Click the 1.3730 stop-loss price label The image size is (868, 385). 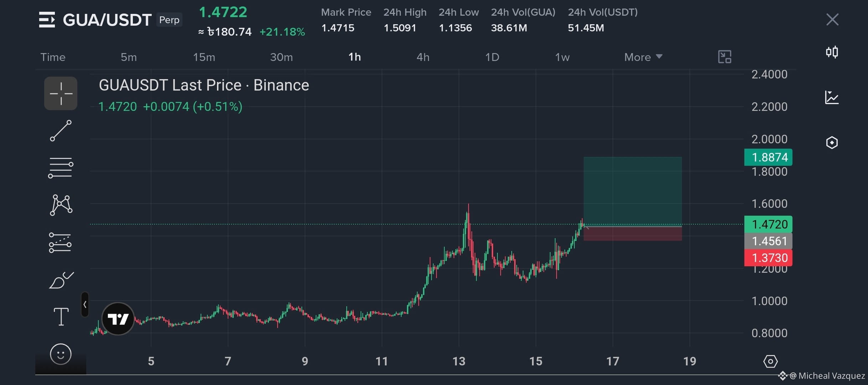tap(768, 258)
